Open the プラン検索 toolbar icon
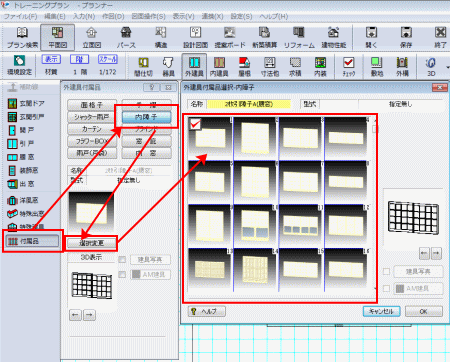Viewport: 450px width, 362px height. [22, 37]
